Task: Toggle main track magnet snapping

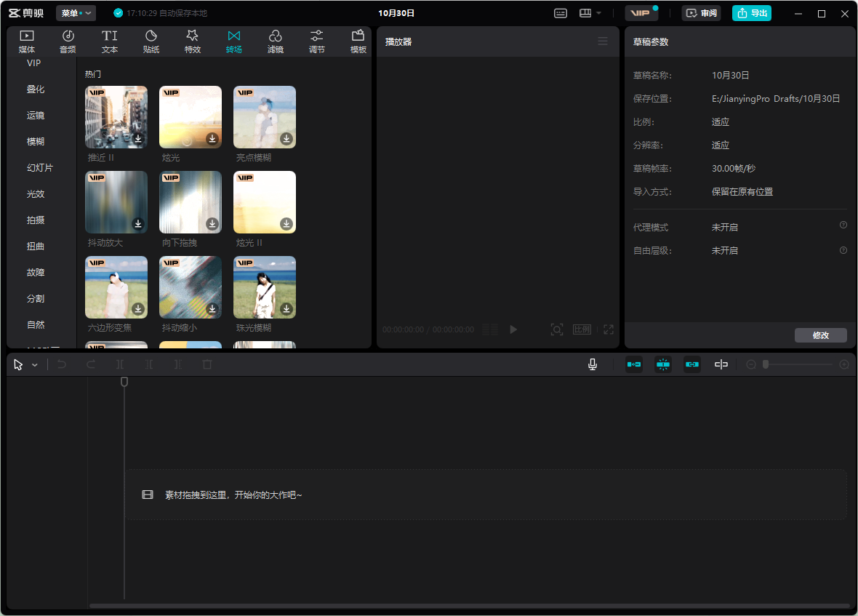Action: click(x=634, y=364)
